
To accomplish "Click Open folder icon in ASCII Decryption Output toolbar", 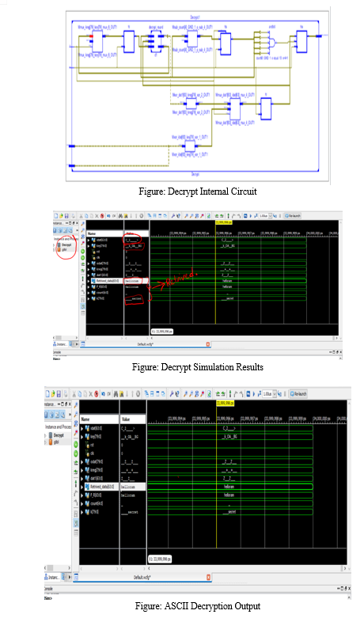I will pos(53,394).
